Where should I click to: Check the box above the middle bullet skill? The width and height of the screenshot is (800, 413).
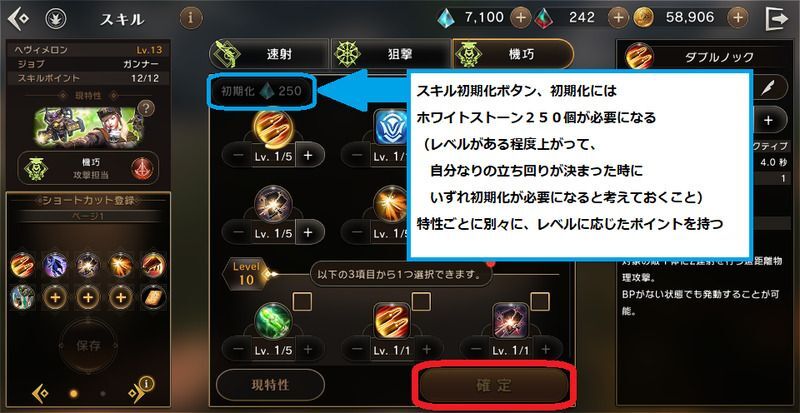coord(421,302)
